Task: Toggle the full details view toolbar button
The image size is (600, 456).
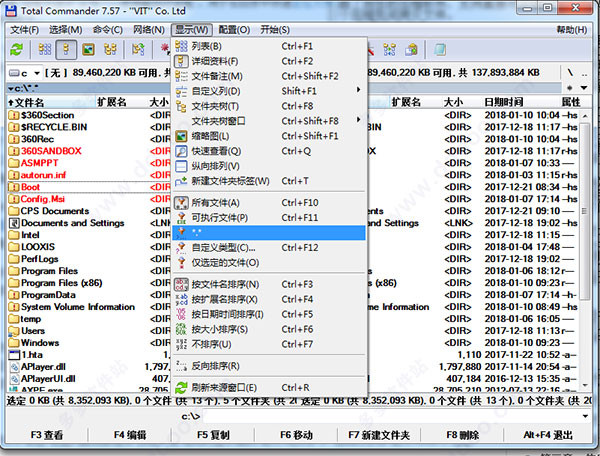Action: (x=66, y=49)
